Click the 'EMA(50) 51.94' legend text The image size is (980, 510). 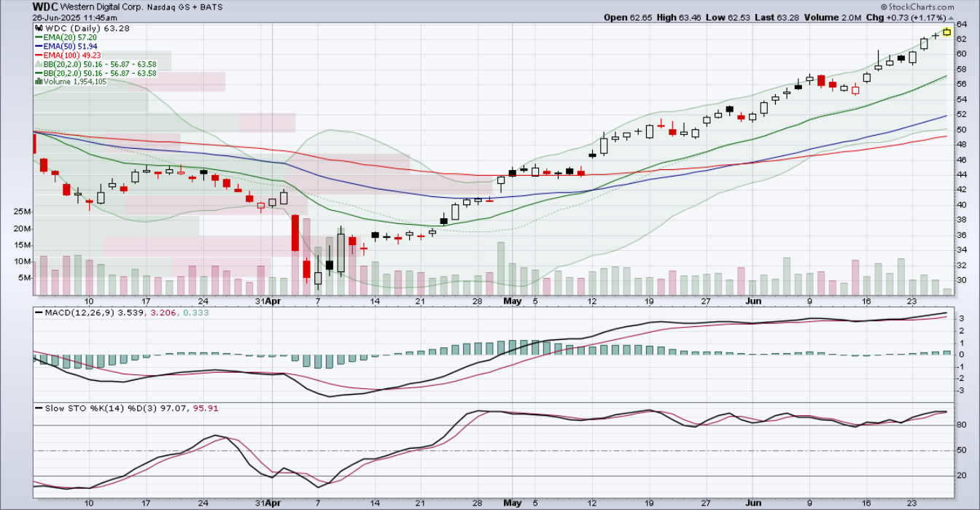[71, 46]
